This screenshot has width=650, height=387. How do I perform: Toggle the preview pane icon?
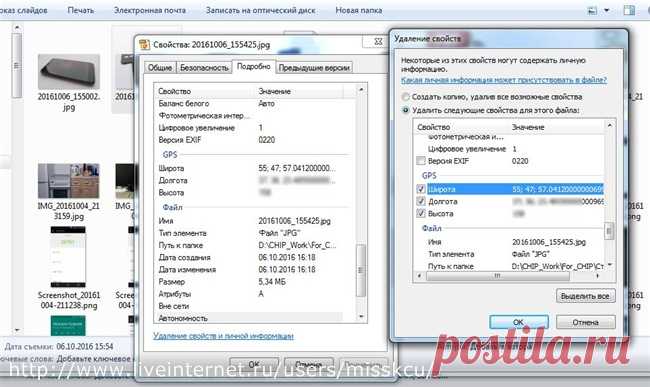(629, 10)
